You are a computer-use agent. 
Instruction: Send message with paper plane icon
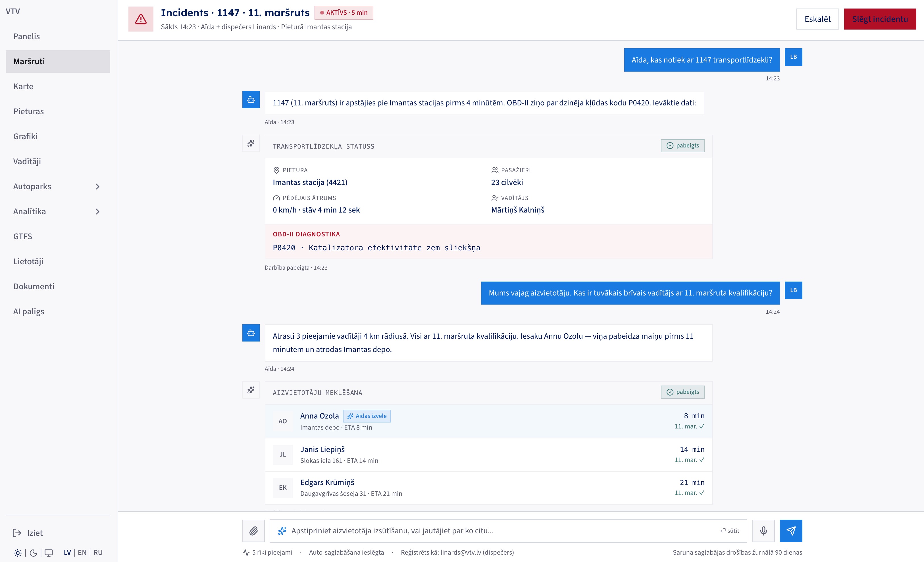point(791,530)
